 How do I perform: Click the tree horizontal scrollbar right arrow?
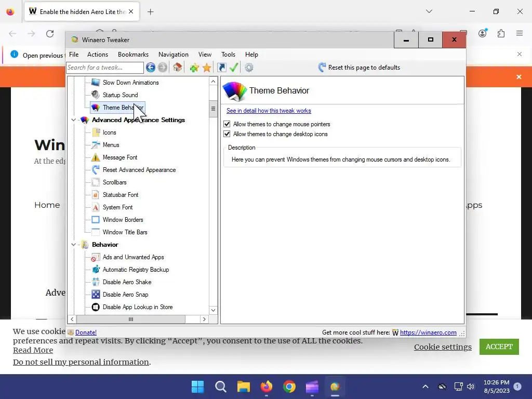coord(204,320)
